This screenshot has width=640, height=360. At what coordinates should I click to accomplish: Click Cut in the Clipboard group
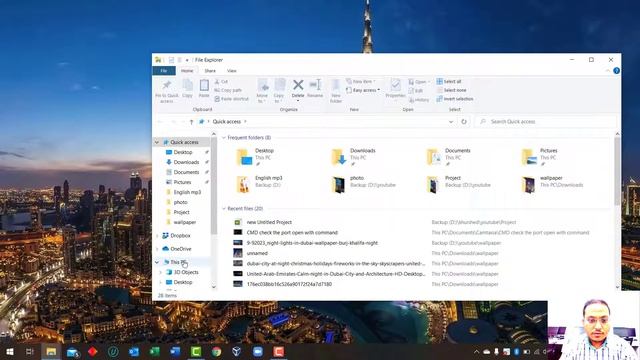pyautogui.click(x=221, y=82)
